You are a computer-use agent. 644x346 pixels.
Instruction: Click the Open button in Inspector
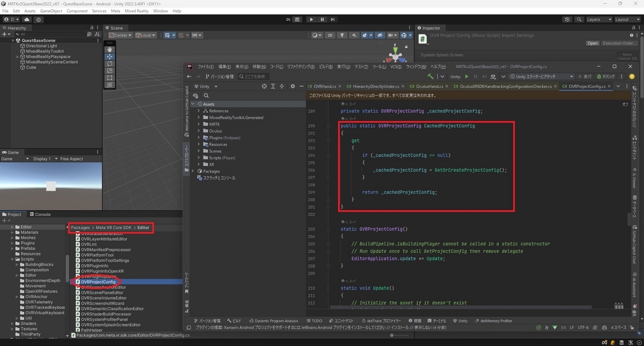click(x=592, y=43)
